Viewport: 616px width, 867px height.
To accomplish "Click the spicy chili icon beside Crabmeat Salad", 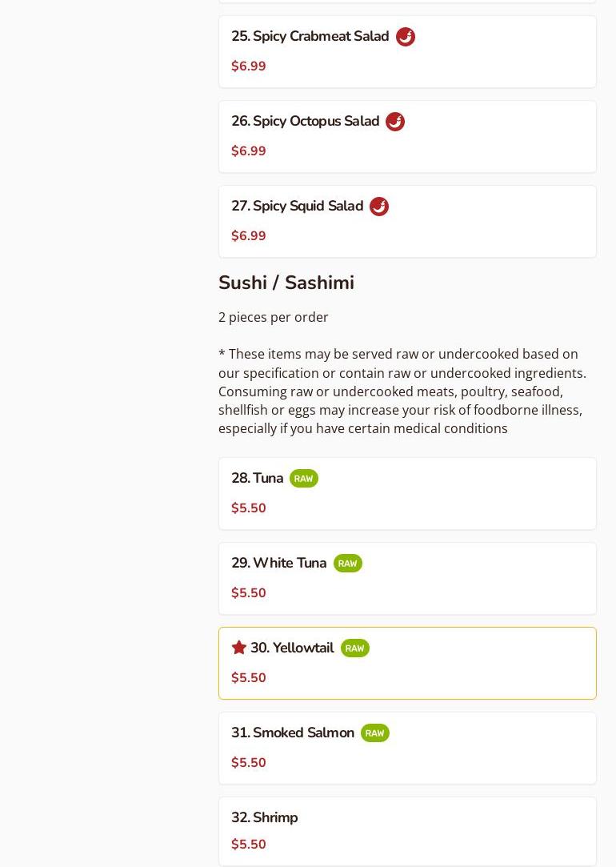I will point(406,37).
